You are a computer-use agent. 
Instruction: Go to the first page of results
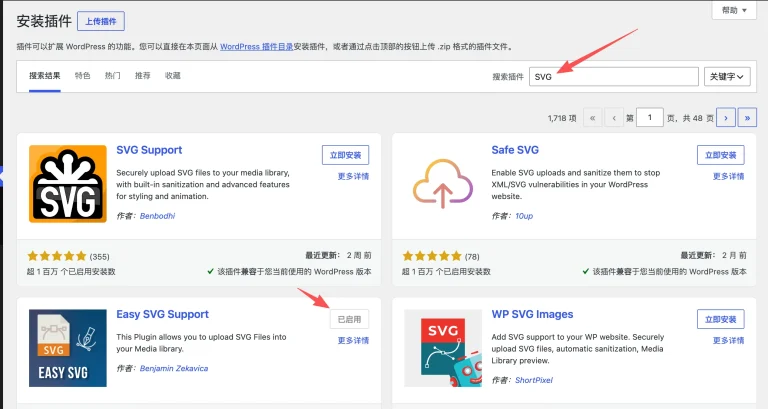[593, 118]
